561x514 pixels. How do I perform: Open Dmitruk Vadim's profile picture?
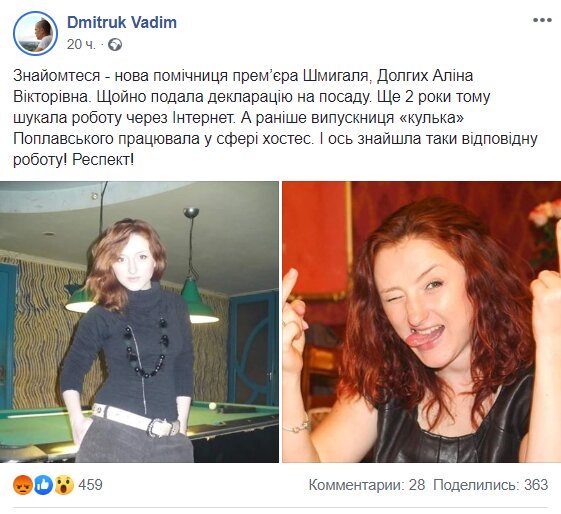click(35, 33)
